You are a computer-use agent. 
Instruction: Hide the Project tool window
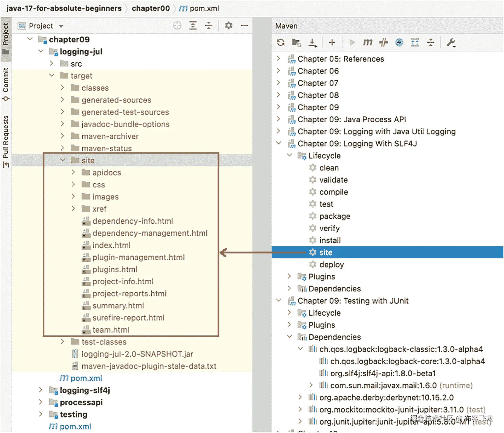point(244,26)
